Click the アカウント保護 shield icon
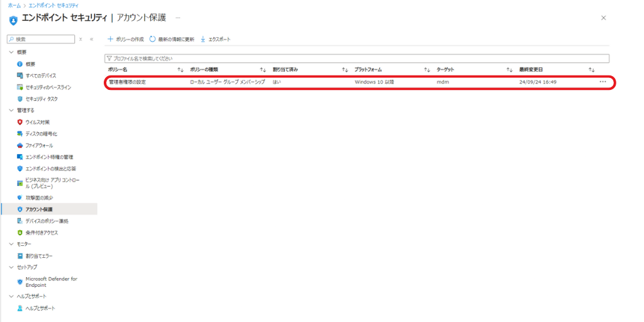Screen dimensions: 644x322 pyautogui.click(x=19, y=209)
